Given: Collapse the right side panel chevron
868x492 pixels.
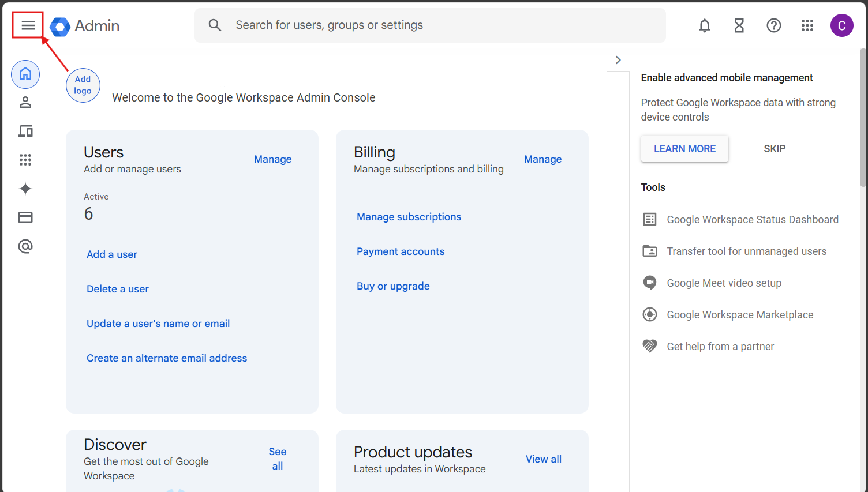Looking at the screenshot, I should [618, 60].
